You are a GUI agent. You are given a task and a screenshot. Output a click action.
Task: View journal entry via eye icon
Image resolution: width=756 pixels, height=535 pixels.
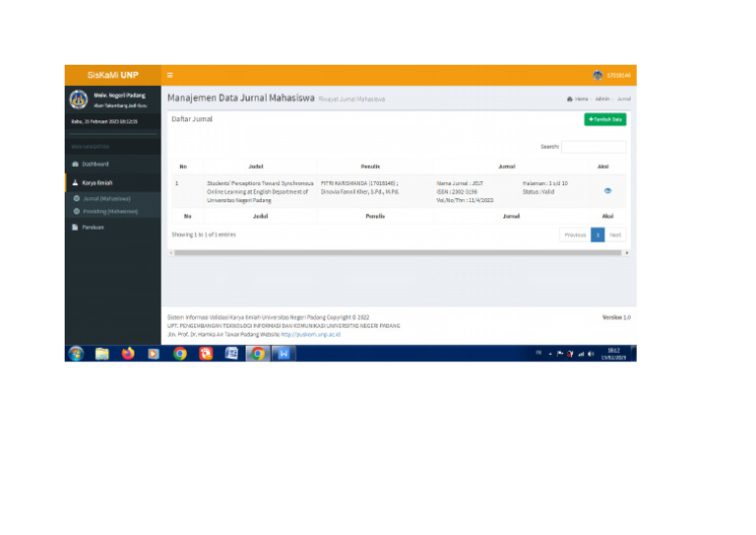coord(607,191)
